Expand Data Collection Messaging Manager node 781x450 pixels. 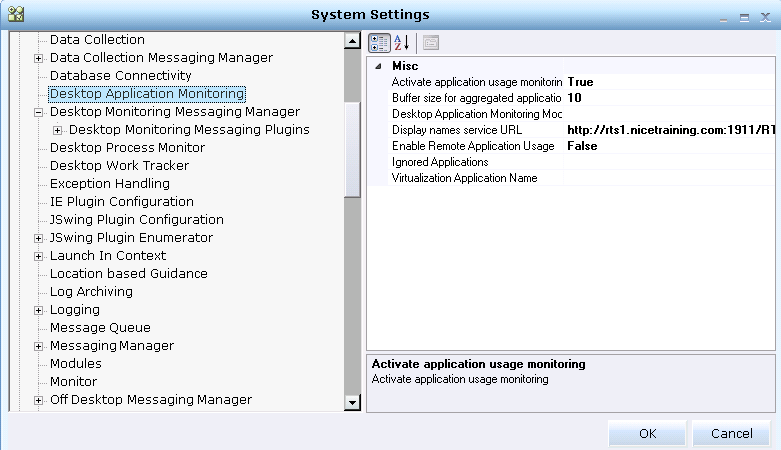point(39,58)
